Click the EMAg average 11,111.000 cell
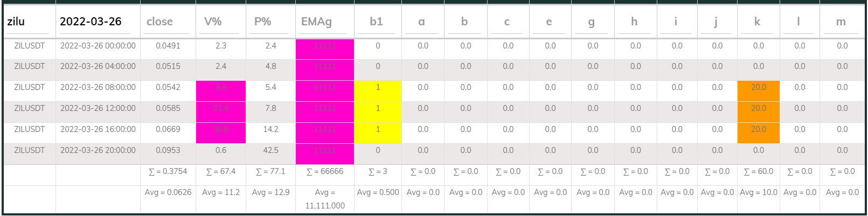This screenshot has width=868, height=216. (325, 199)
